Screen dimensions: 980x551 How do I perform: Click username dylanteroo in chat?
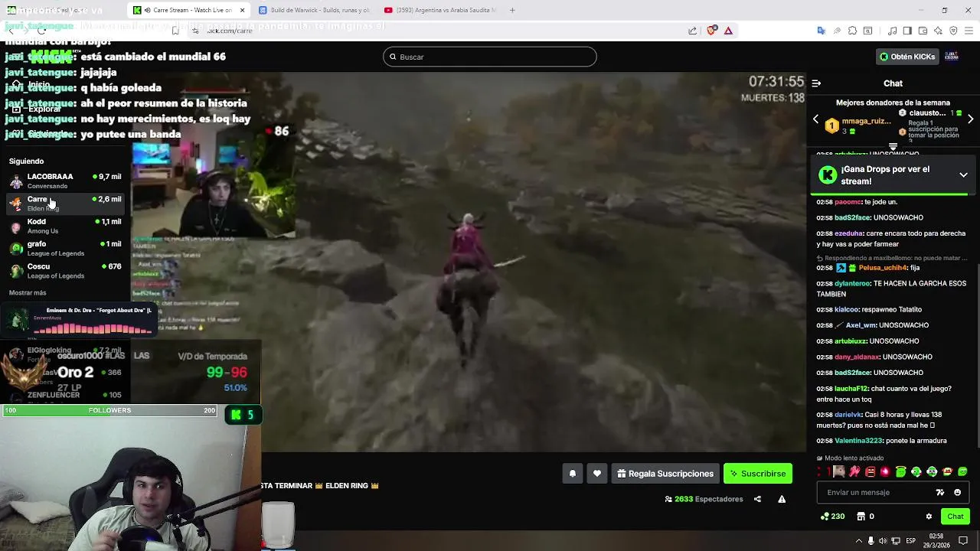pyautogui.click(x=852, y=283)
